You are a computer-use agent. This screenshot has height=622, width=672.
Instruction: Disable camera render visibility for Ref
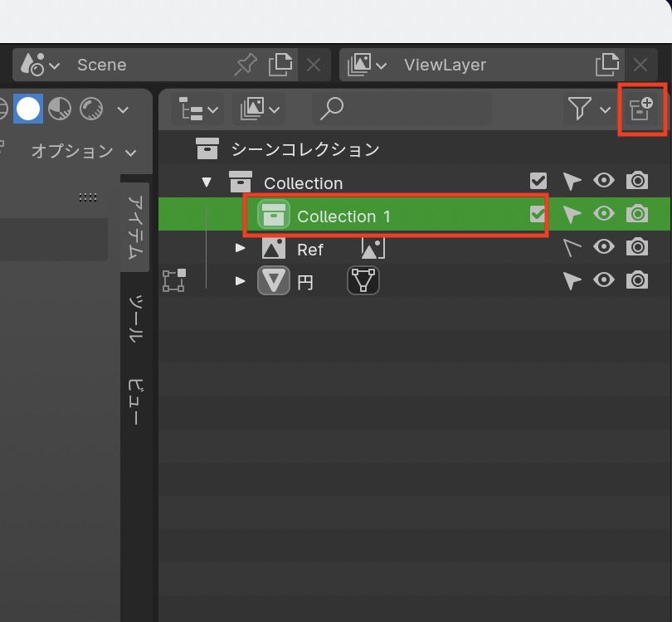(637, 247)
